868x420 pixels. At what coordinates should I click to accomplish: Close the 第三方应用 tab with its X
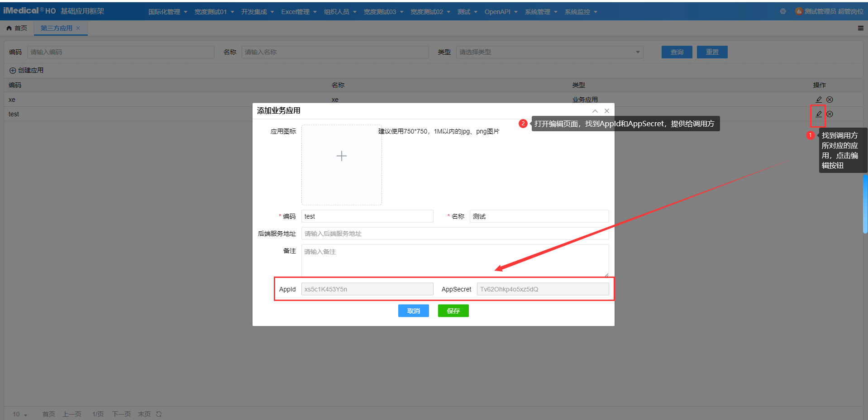pyautogui.click(x=78, y=28)
